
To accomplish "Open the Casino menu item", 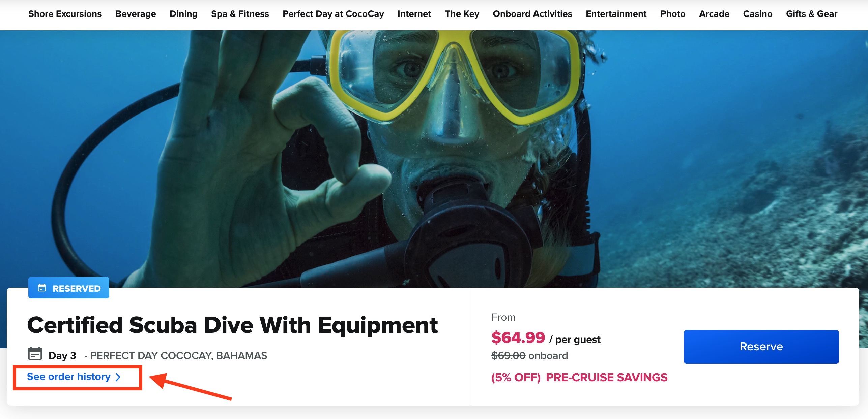I will pyautogui.click(x=758, y=14).
